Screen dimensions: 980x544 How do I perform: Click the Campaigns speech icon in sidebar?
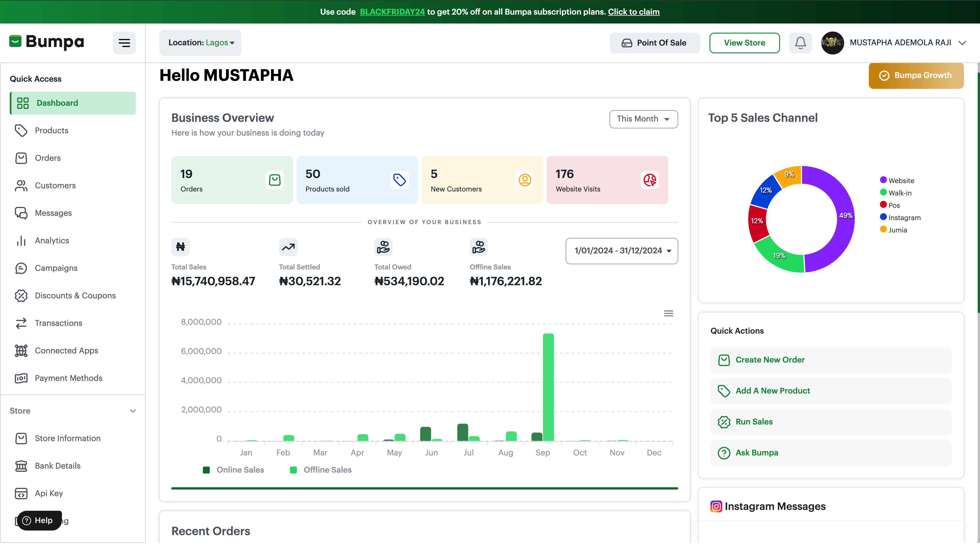click(x=21, y=268)
